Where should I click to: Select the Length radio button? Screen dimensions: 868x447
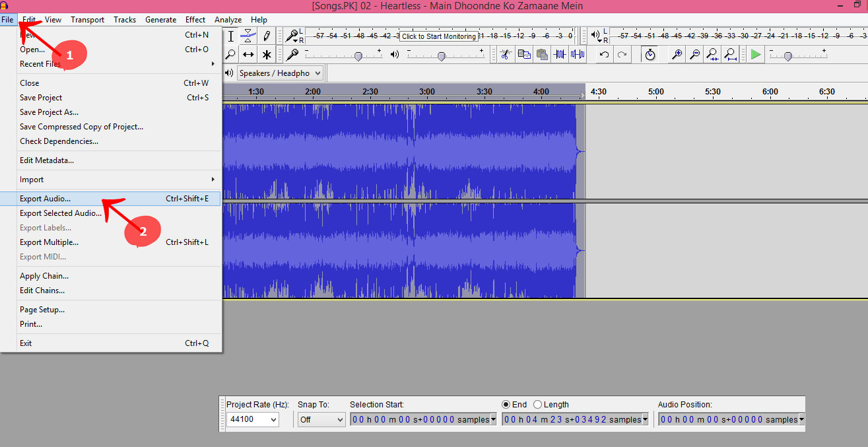pyautogui.click(x=537, y=404)
